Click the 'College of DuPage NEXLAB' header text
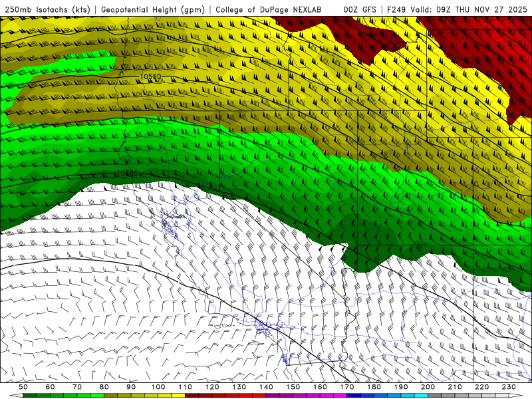Screen dimensions: 532x399 tap(268, 9)
